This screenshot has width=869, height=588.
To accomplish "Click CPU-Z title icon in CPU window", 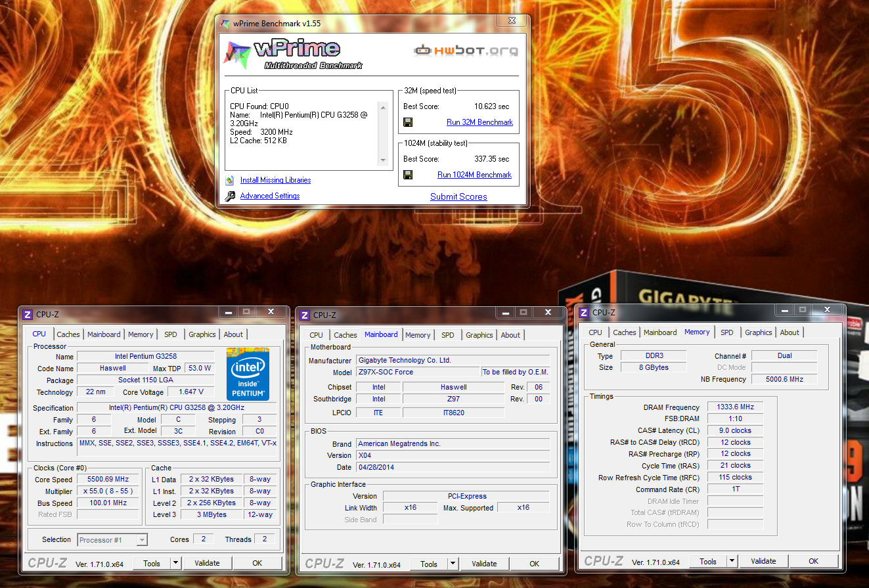I will [28, 314].
